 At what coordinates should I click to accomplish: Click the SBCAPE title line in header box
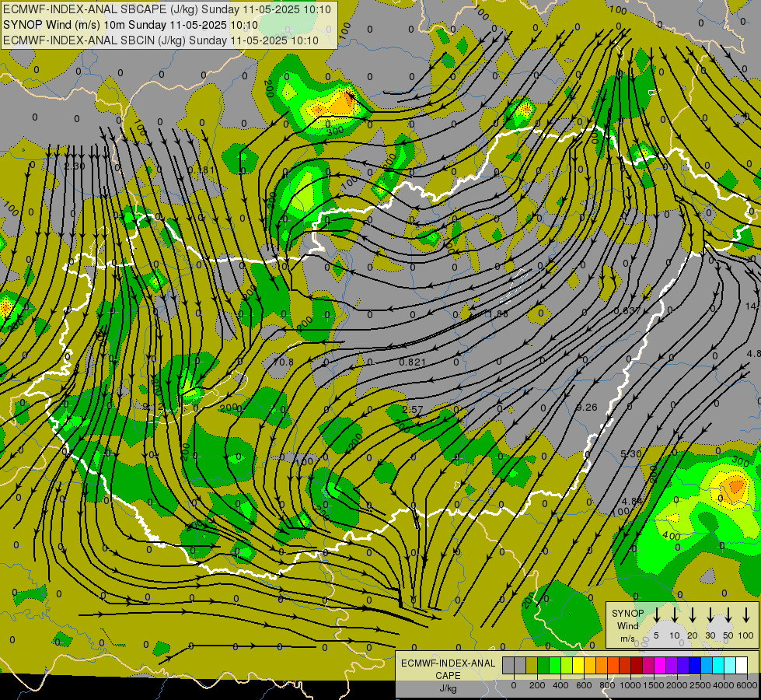[167, 9]
